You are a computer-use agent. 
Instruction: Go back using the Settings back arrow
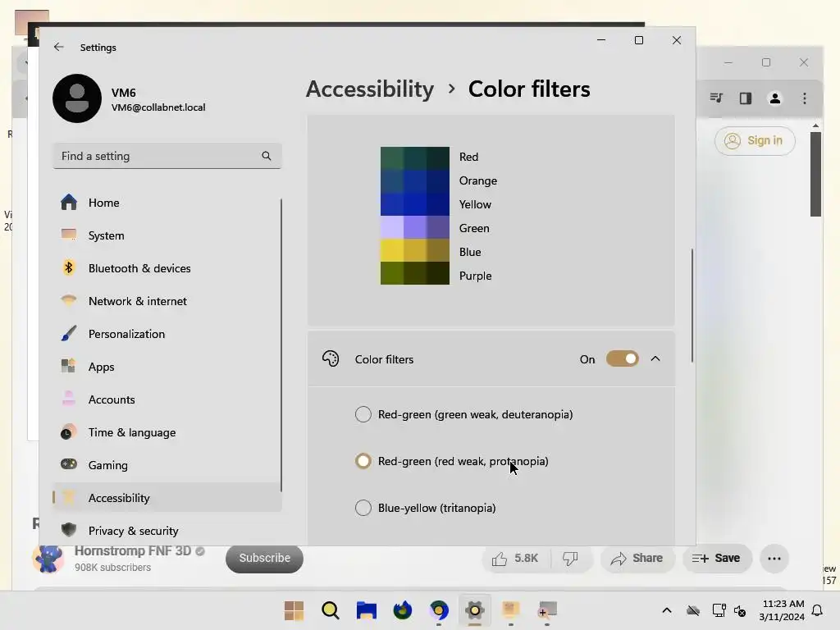[58, 47]
